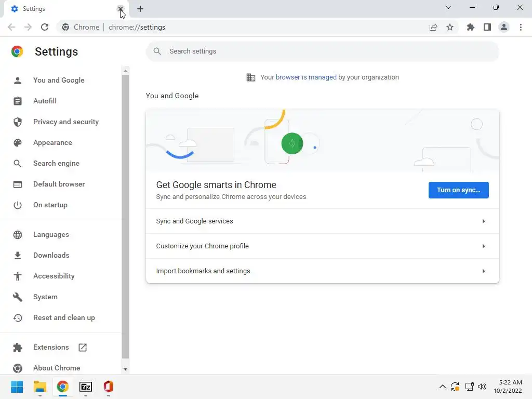Viewport: 532px width, 399px height.
Task: Bookmark this tab with star icon
Action: point(450,27)
